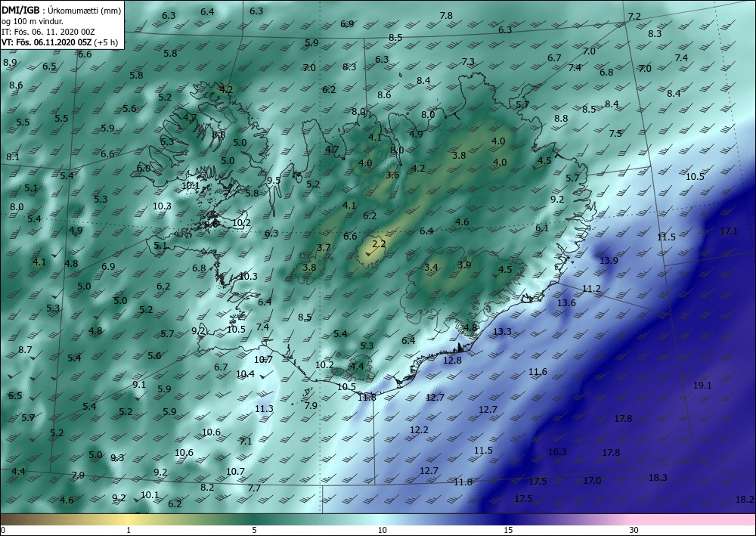Click the legend tick label 10
756x536 pixels.
click(x=382, y=530)
